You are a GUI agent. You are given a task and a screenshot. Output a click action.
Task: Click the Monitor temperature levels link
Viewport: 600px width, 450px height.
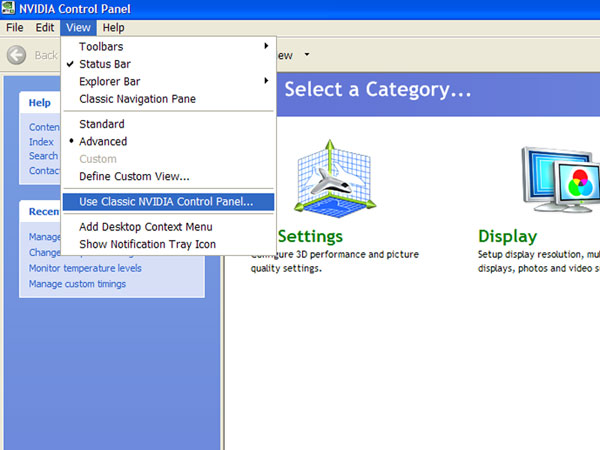tap(85, 268)
